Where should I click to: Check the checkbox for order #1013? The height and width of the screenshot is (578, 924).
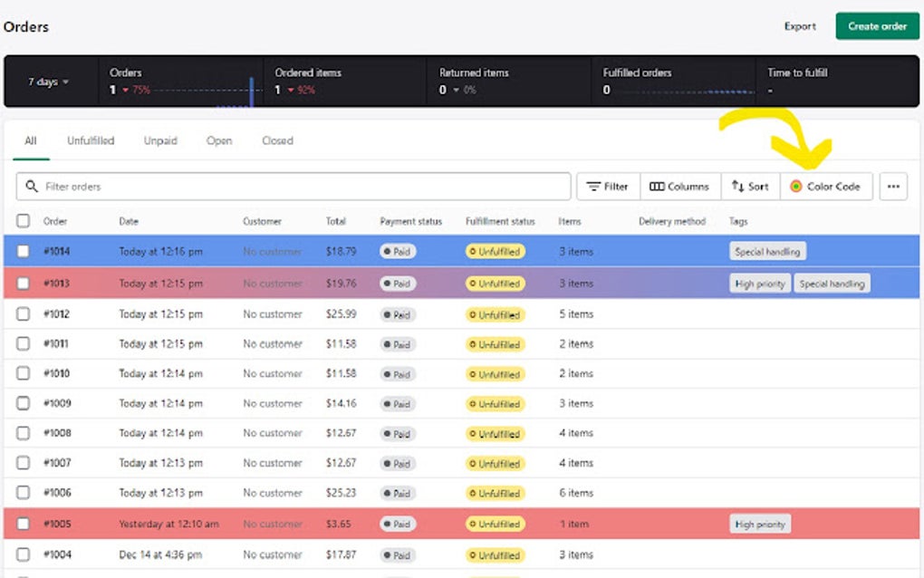pyautogui.click(x=24, y=283)
